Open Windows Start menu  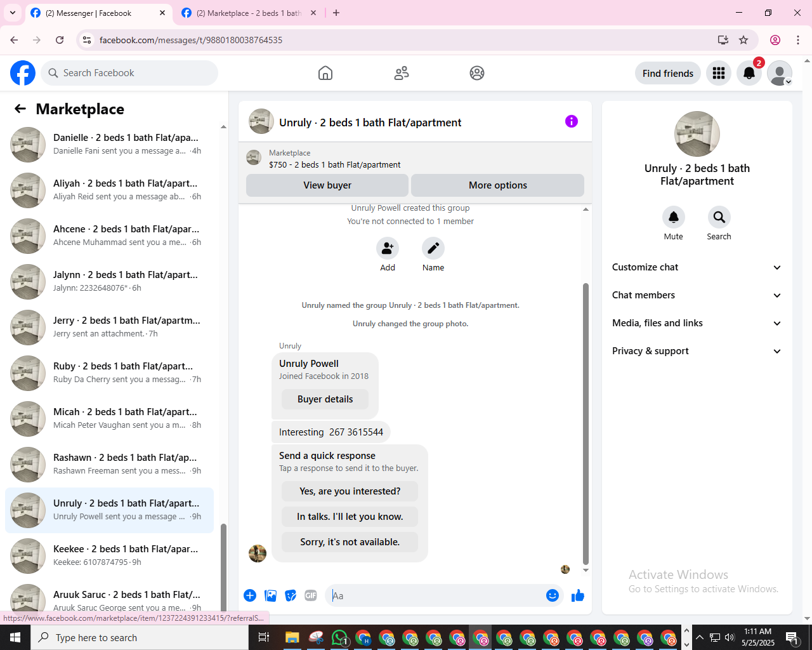click(x=15, y=637)
